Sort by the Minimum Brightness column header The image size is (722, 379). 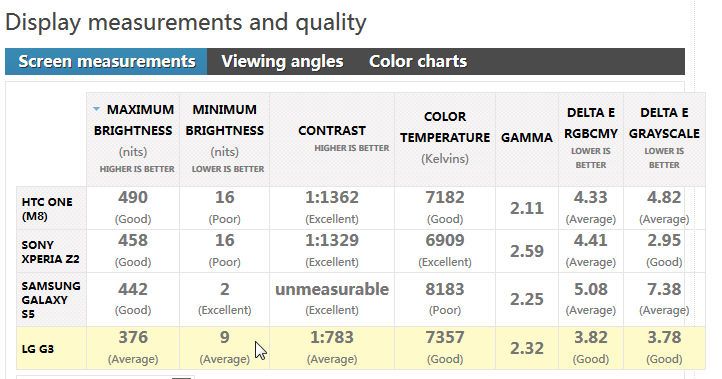tap(225, 139)
